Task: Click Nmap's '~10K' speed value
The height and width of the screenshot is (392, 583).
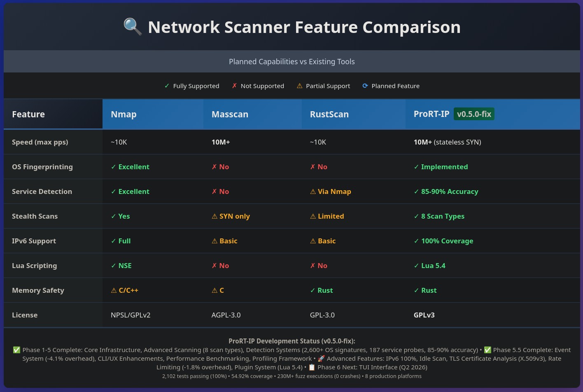Action: coord(119,142)
